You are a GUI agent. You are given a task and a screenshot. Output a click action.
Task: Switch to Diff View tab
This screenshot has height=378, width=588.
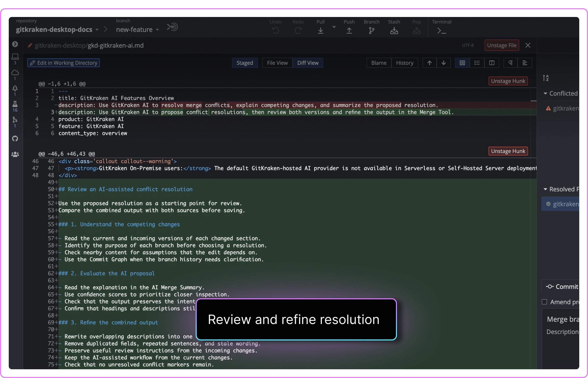pos(308,63)
